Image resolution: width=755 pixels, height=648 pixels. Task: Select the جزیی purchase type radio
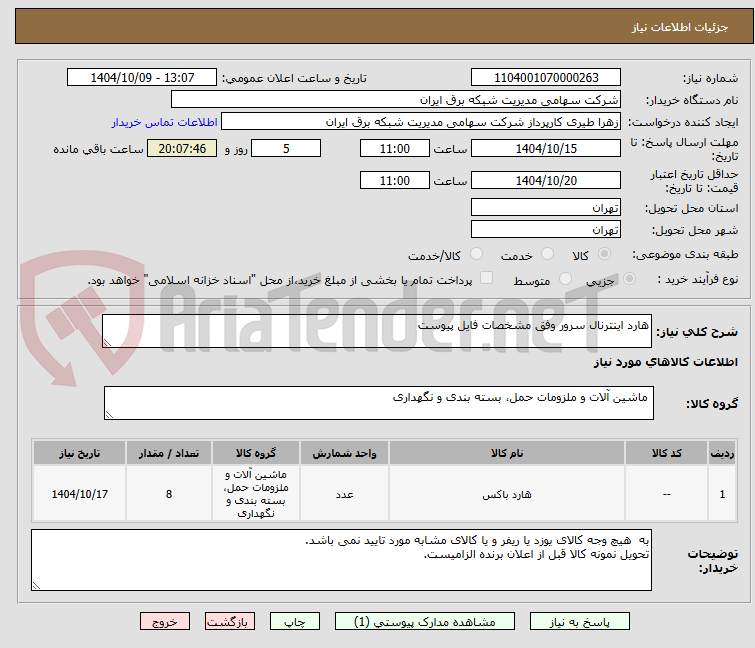point(629,279)
